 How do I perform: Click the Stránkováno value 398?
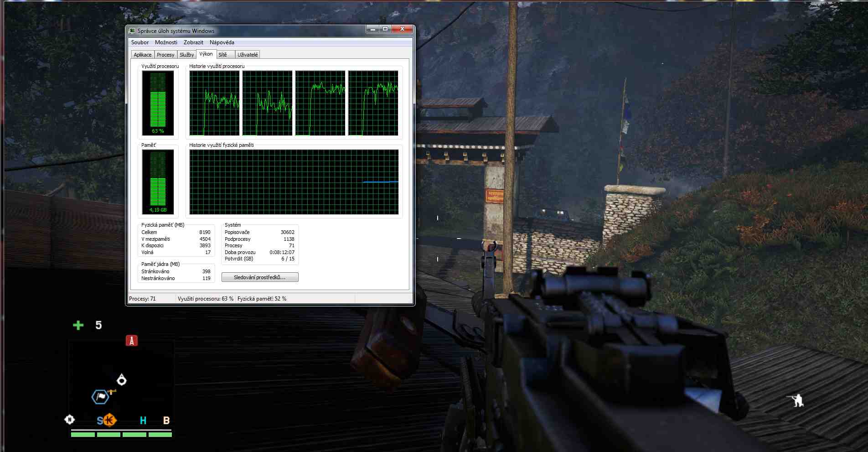pyautogui.click(x=206, y=271)
